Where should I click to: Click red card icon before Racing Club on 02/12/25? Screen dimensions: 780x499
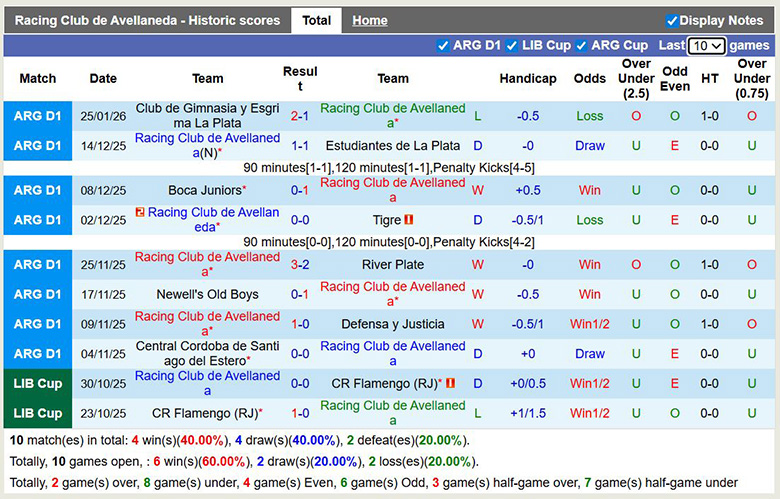[x=140, y=213]
